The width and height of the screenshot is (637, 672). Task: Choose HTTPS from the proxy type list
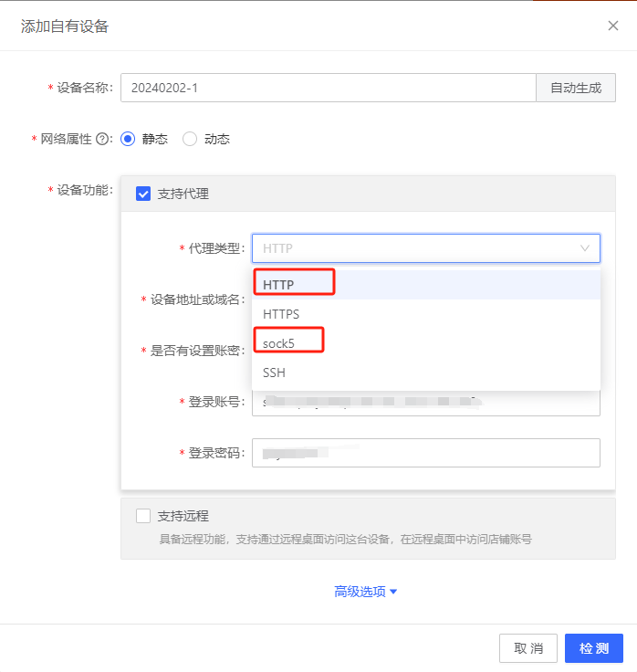[281, 314]
